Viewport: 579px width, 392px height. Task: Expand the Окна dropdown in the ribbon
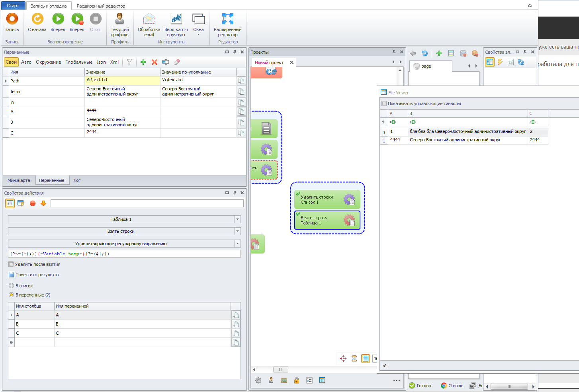pos(198,25)
